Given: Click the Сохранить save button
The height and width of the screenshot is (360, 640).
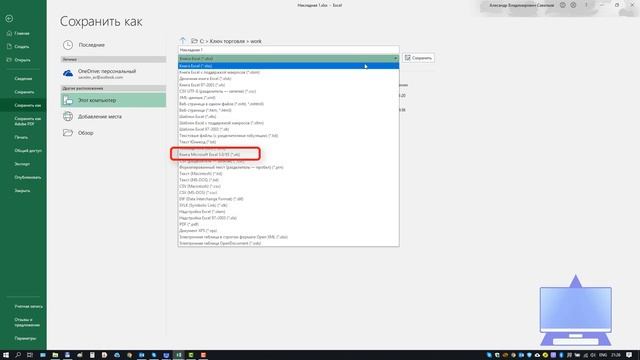Looking at the screenshot, I should point(418,58).
